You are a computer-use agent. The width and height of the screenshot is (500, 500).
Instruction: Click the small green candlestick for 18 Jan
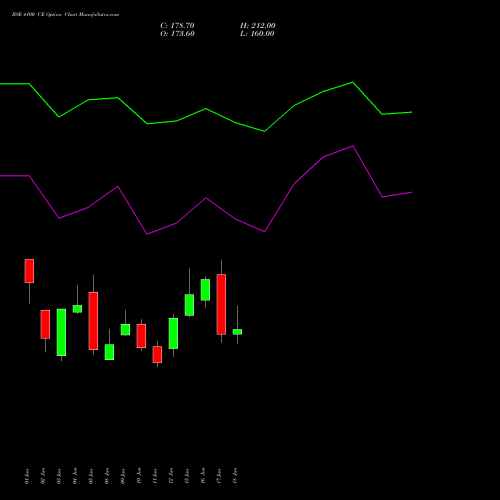coord(237,332)
